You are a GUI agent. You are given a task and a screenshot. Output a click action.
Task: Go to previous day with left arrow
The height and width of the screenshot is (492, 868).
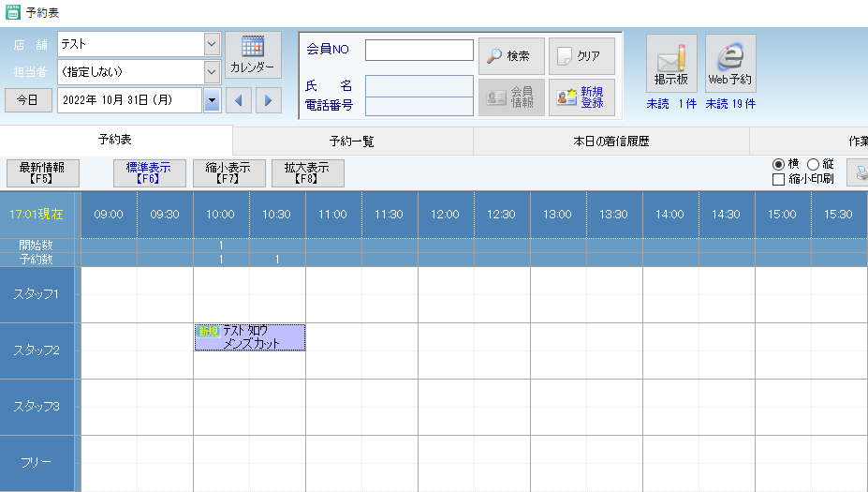239,100
